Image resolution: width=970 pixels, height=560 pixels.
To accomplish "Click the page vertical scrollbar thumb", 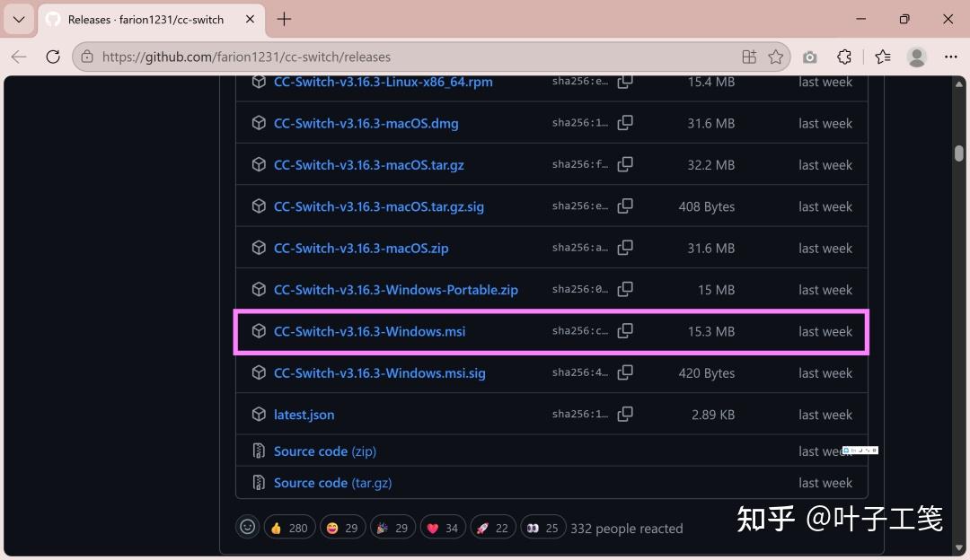I will coord(959,153).
